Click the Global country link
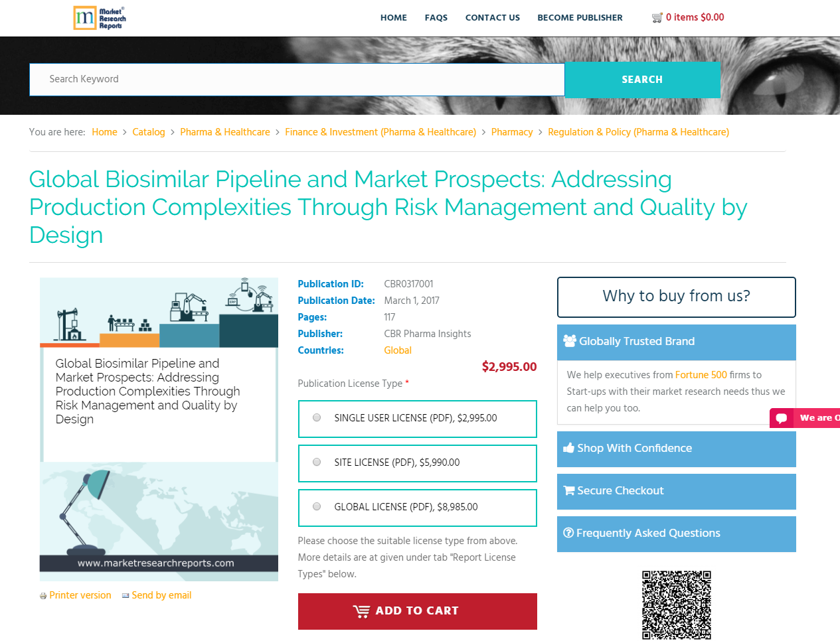The width and height of the screenshot is (840, 641). click(x=398, y=350)
